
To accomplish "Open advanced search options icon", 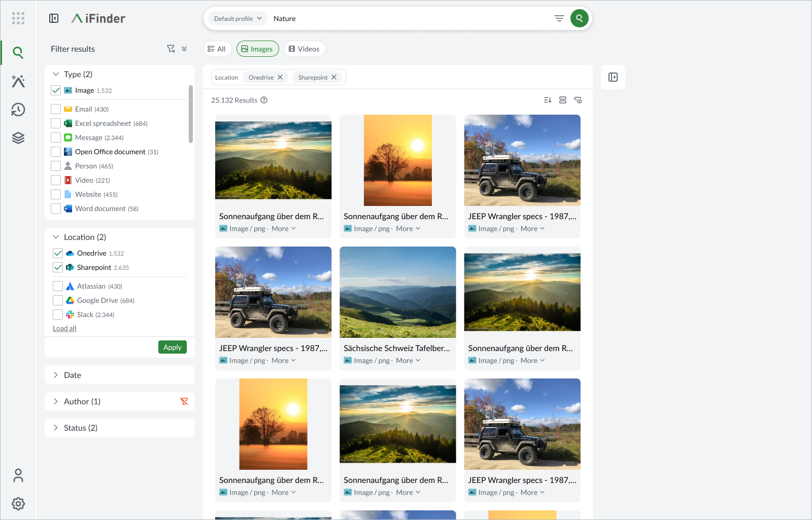I will click(559, 18).
